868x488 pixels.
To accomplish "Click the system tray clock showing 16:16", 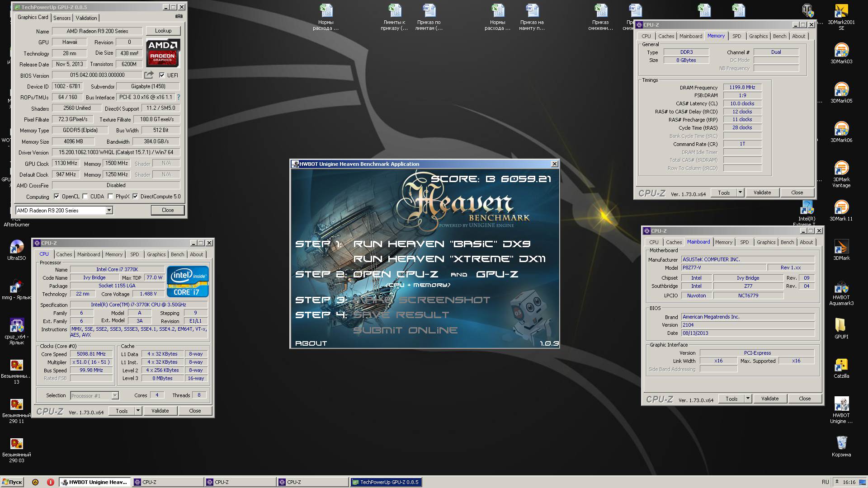I will (x=849, y=482).
